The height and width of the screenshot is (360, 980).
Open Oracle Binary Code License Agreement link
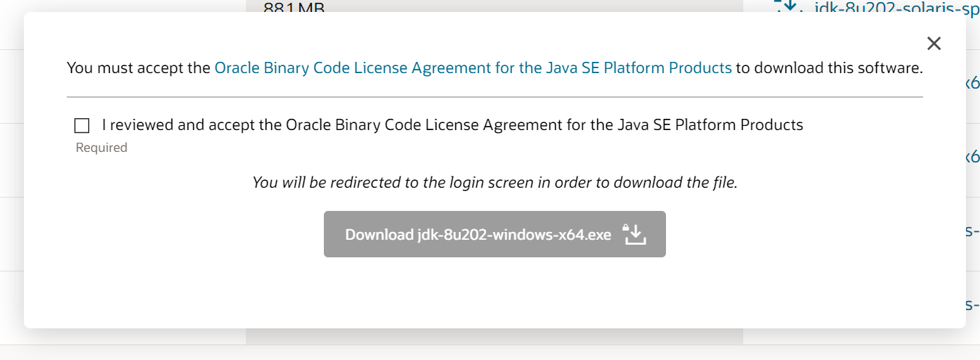tap(473, 68)
